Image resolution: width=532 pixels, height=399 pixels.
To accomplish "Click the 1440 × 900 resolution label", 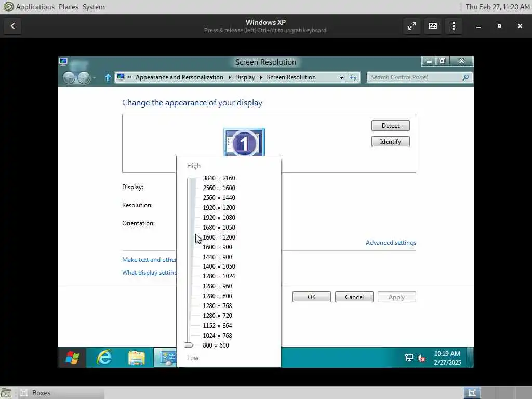I will pos(218,257).
